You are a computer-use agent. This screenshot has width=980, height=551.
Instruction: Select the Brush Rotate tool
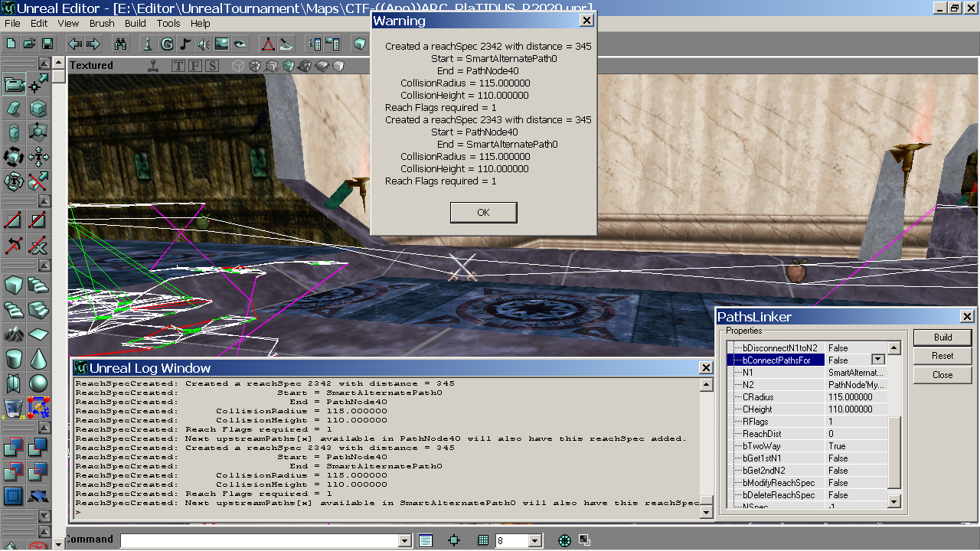coord(14,157)
